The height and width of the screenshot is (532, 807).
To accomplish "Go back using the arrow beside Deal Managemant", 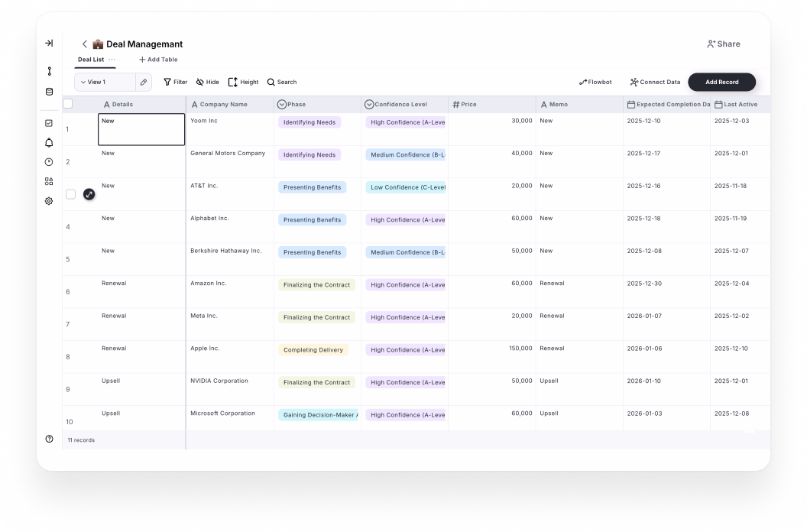I will [x=85, y=44].
